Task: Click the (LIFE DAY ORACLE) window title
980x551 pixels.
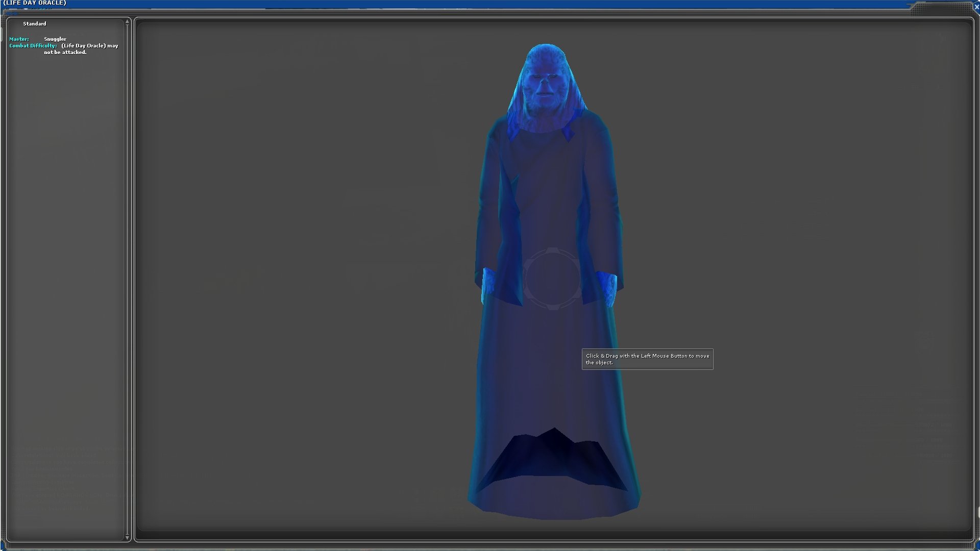Action: coord(34,3)
